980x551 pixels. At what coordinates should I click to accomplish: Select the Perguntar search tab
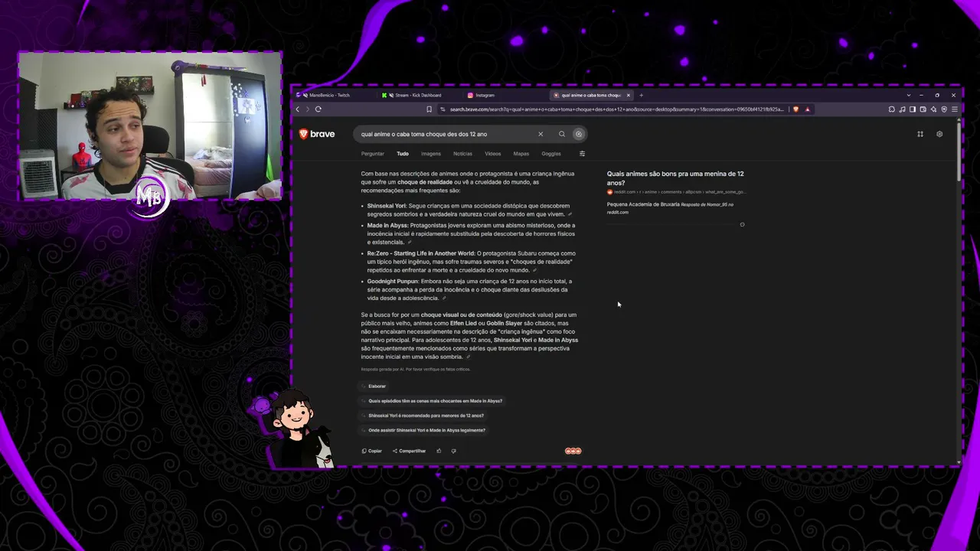pos(373,154)
